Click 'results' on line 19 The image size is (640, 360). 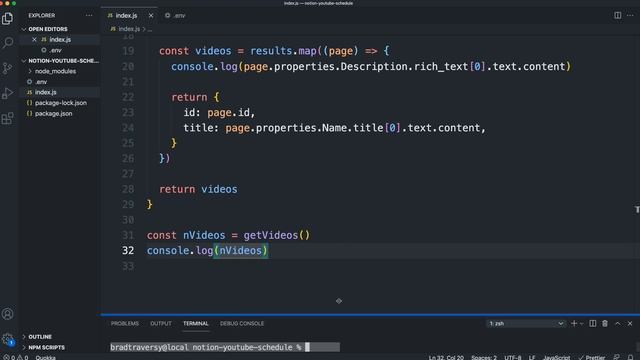271,51
